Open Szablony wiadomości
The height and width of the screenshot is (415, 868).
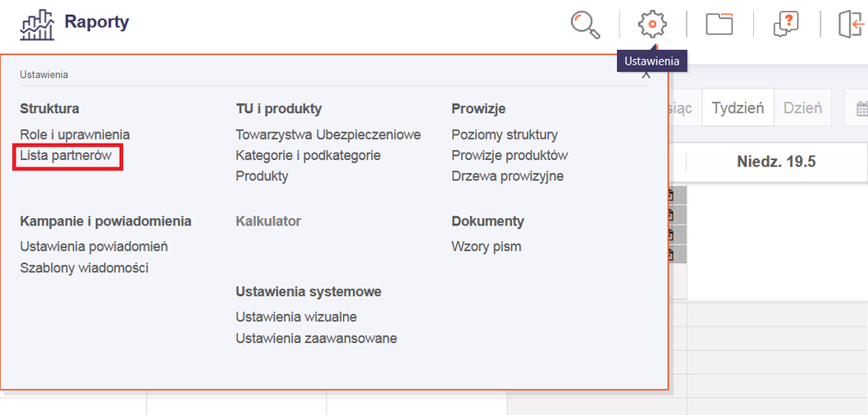tap(84, 268)
